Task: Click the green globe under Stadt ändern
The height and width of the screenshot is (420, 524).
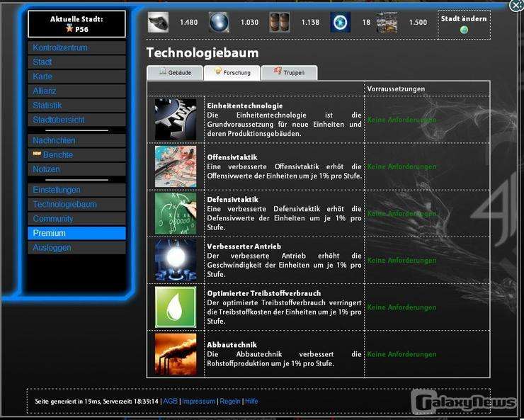Action: click(464, 30)
